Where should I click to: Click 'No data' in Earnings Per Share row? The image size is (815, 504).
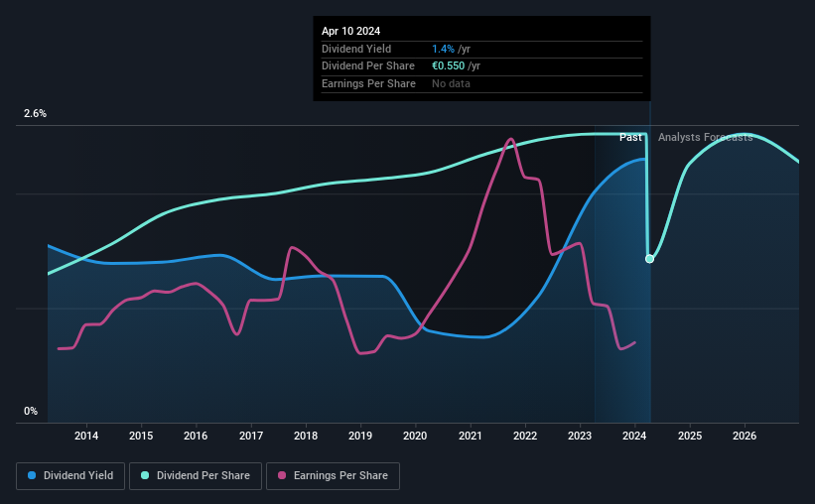[451, 83]
